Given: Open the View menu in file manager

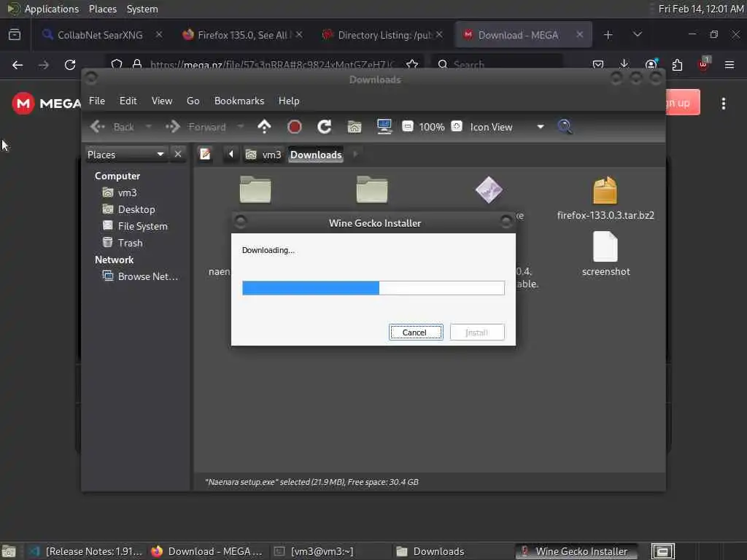Looking at the screenshot, I should tap(161, 101).
